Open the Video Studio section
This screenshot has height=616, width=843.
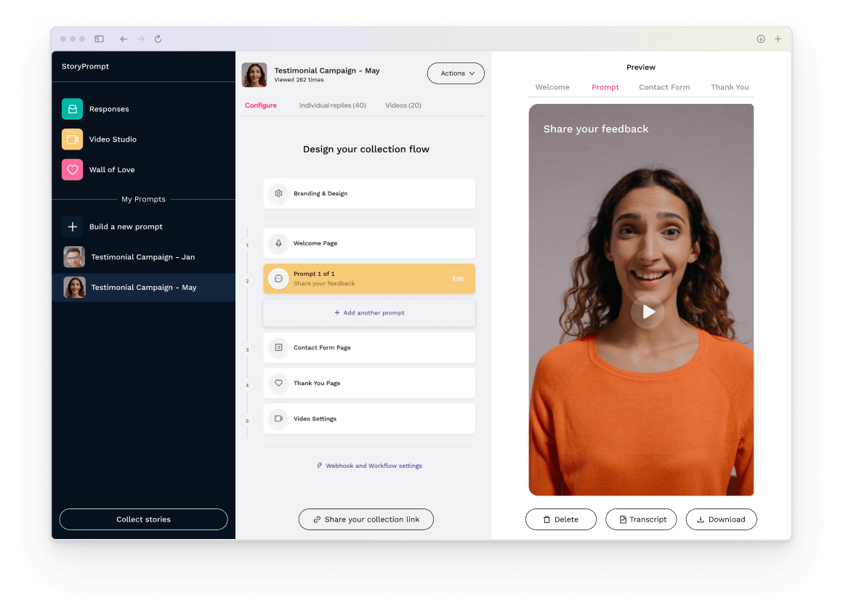click(113, 139)
